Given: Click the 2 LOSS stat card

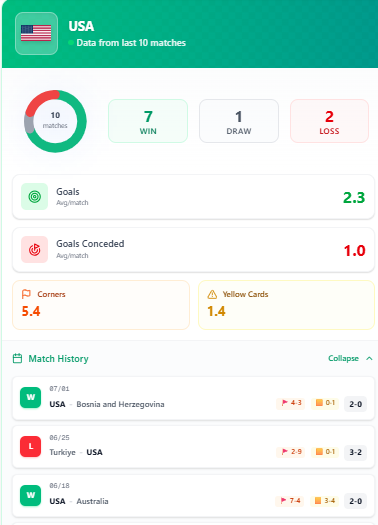Looking at the screenshot, I should [x=329, y=121].
